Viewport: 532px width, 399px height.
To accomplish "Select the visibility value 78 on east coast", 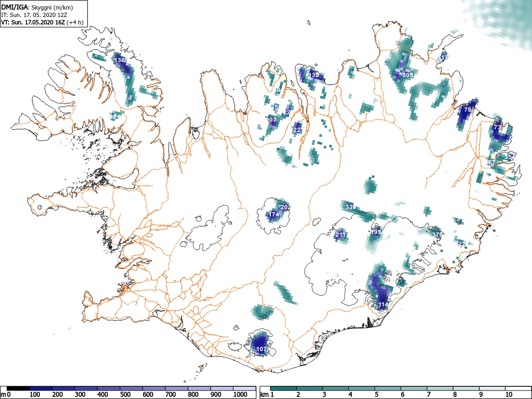I will pyautogui.click(x=468, y=110).
